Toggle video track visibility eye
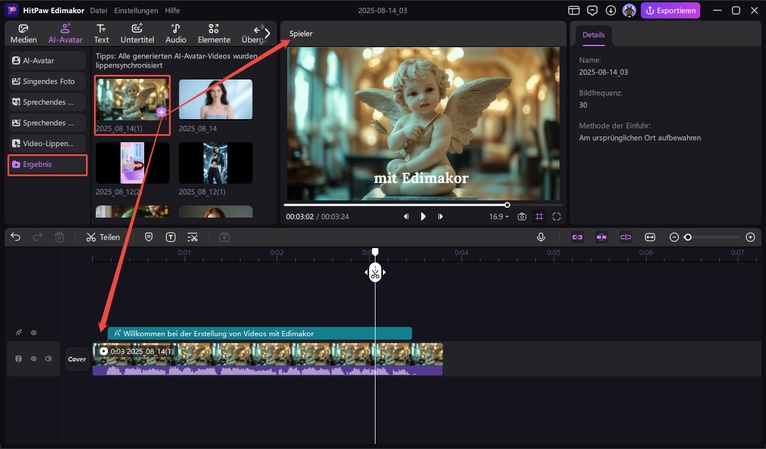Screen dimensions: 766x449 coord(34,359)
